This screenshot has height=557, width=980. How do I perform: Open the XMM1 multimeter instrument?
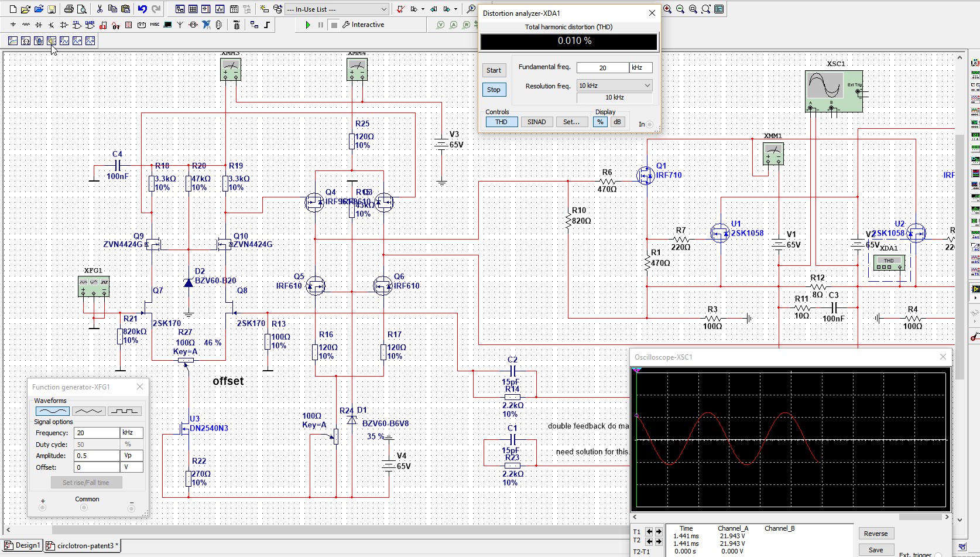(773, 154)
